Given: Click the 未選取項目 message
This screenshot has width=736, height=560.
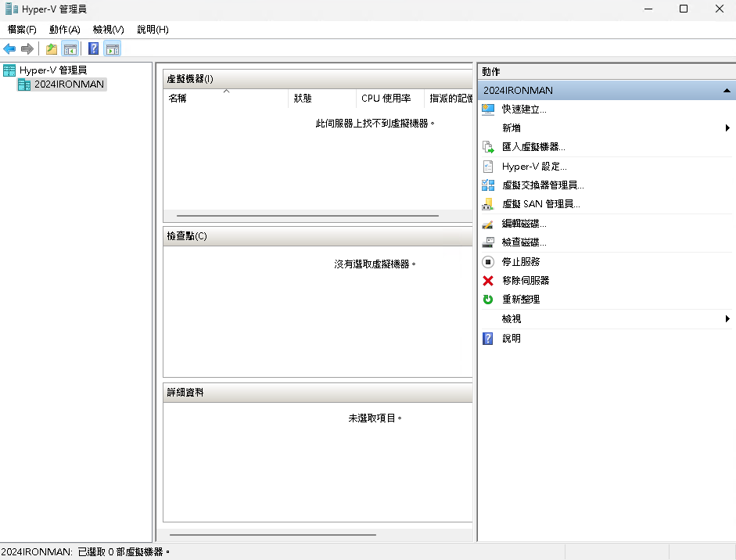Looking at the screenshot, I should [375, 418].
